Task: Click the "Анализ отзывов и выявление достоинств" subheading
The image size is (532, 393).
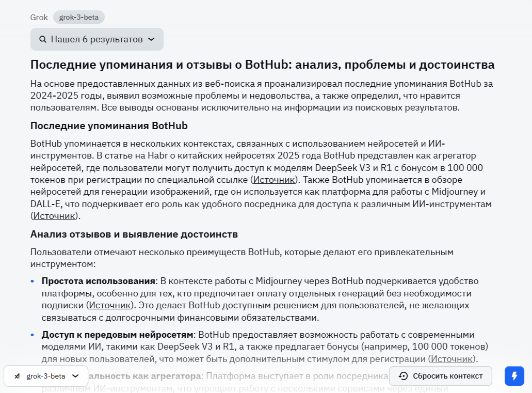Action: pos(134,234)
